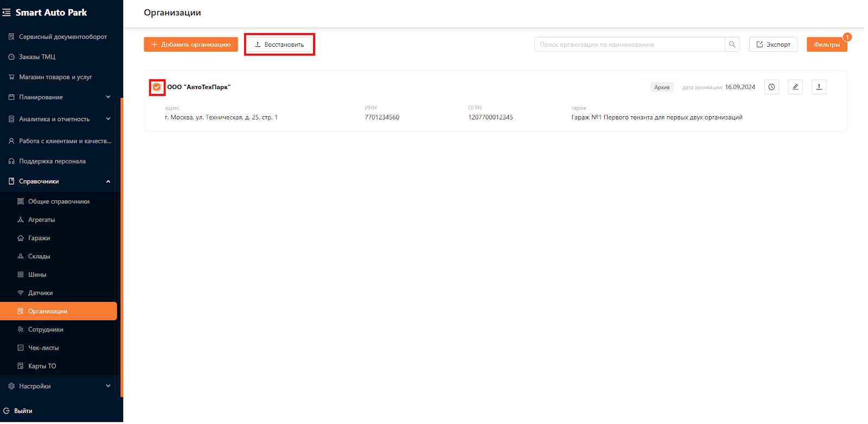Collapse sidebar using the hamburger menu icon

(x=7, y=12)
